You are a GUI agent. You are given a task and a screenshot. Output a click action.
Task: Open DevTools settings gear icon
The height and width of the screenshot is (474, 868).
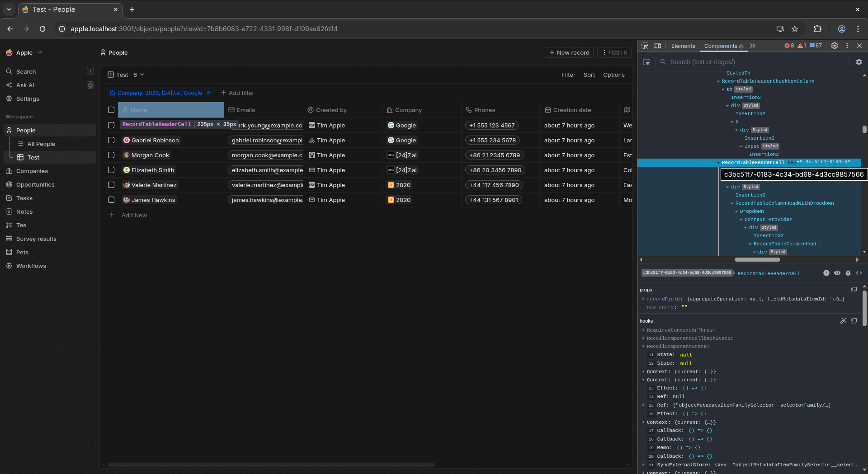[x=835, y=46]
